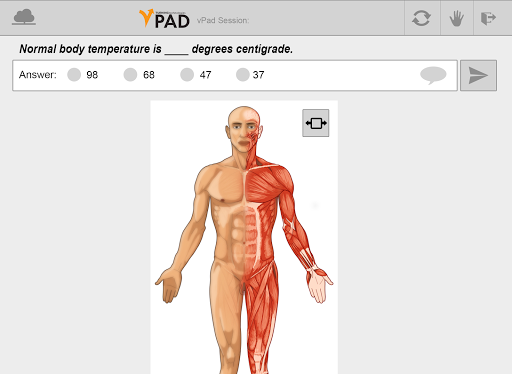Click the human anatomy muscle image
Image resolution: width=512 pixels, height=374 pixels.
point(244,237)
